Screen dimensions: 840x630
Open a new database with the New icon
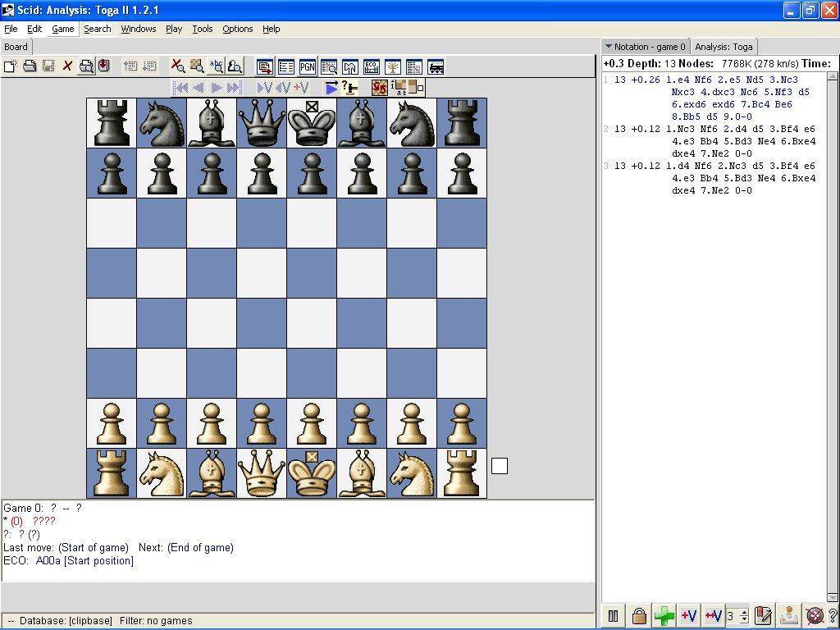coord(10,66)
